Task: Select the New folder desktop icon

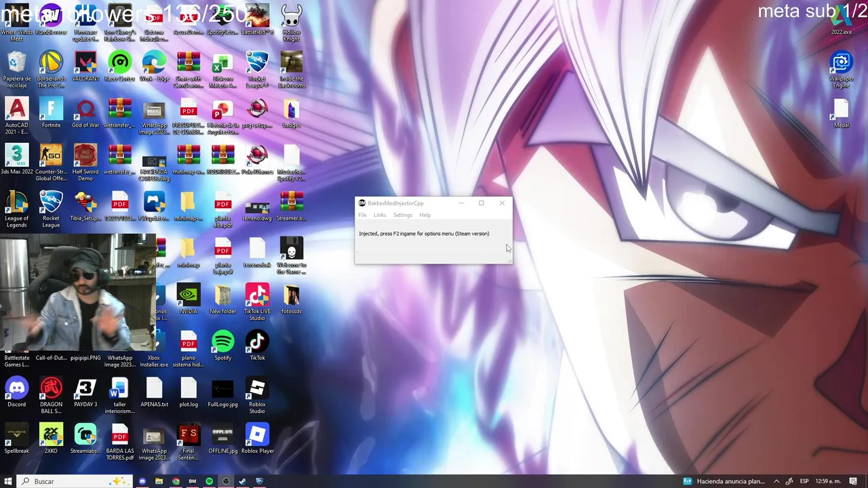Action: pyautogui.click(x=222, y=299)
